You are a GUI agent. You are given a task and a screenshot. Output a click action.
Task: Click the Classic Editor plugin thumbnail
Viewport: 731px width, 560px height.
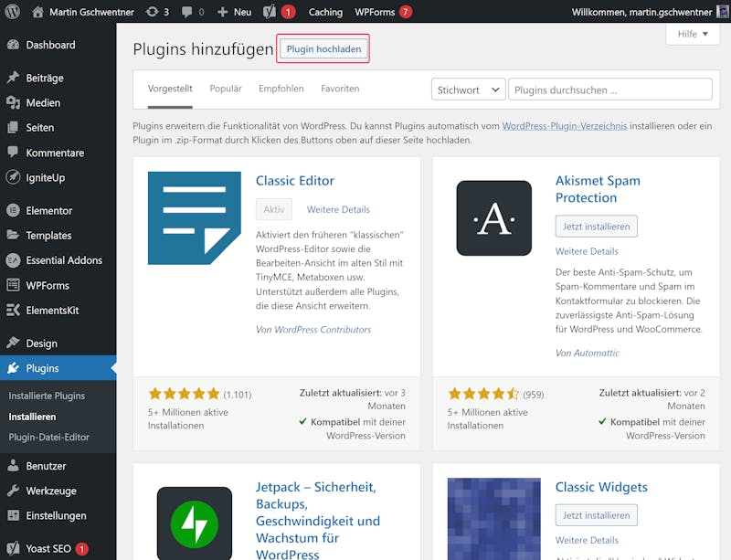click(x=195, y=218)
